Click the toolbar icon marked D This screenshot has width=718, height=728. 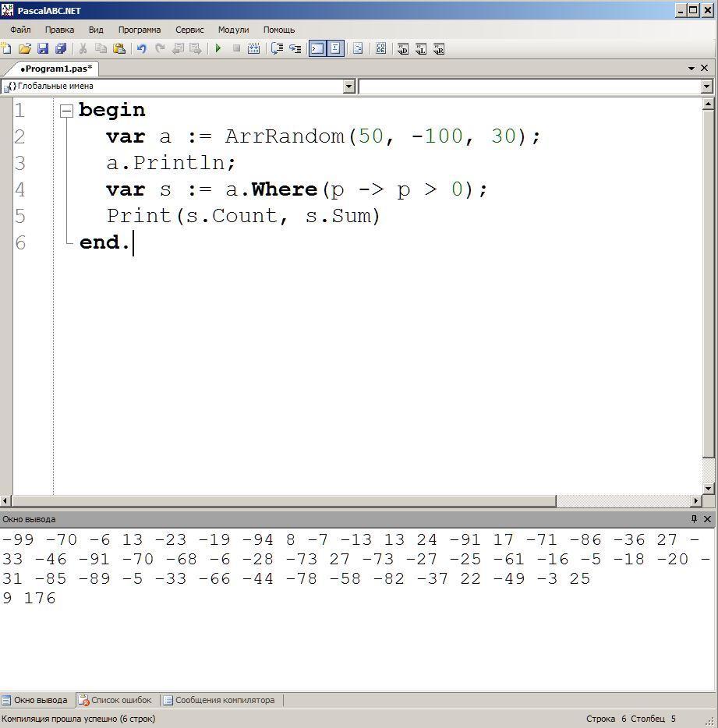[x=403, y=49]
